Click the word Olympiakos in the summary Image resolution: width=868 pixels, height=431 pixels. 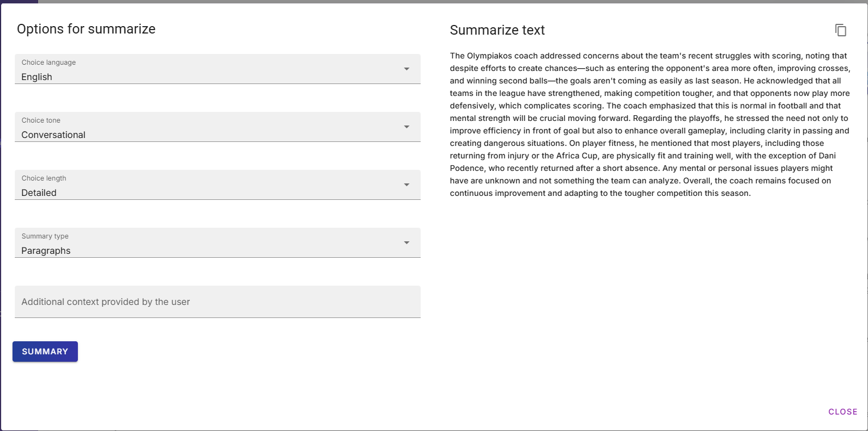pyautogui.click(x=489, y=56)
